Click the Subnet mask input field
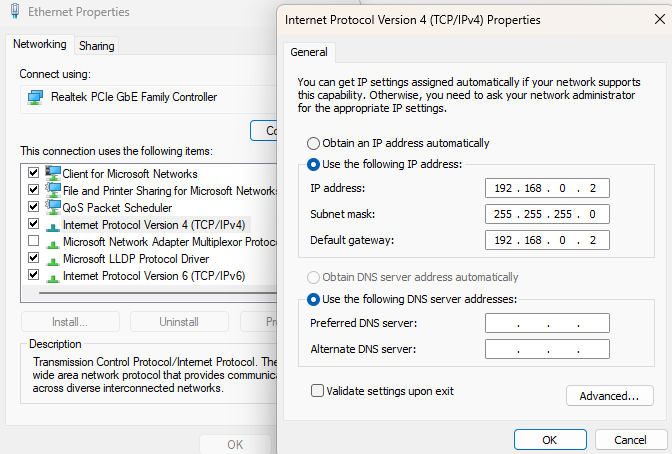This screenshot has width=672, height=454. pyautogui.click(x=546, y=214)
